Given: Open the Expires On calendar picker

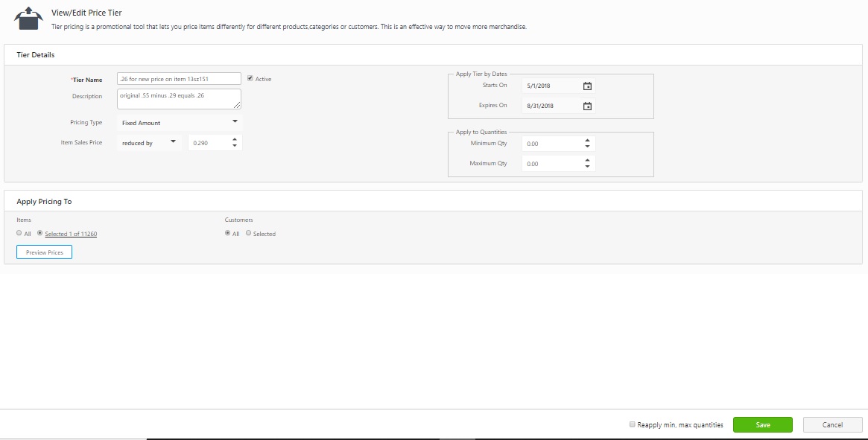Looking at the screenshot, I should 587,106.
